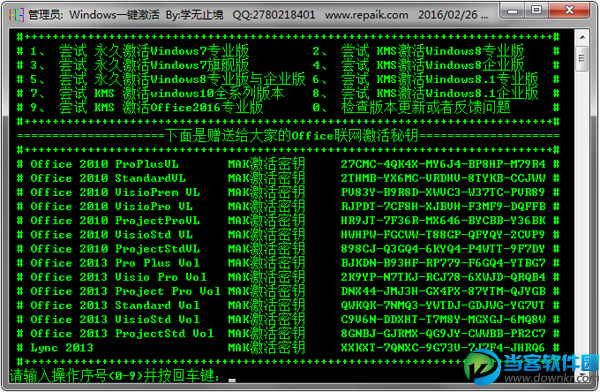Click the key starting with 2THMB-YX6MC

click(443, 179)
